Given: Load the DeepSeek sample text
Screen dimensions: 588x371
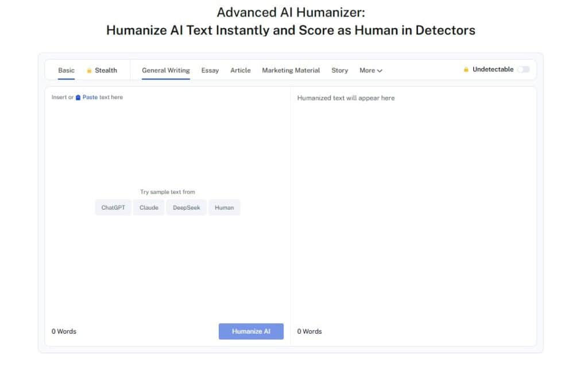Looking at the screenshot, I should (187, 207).
